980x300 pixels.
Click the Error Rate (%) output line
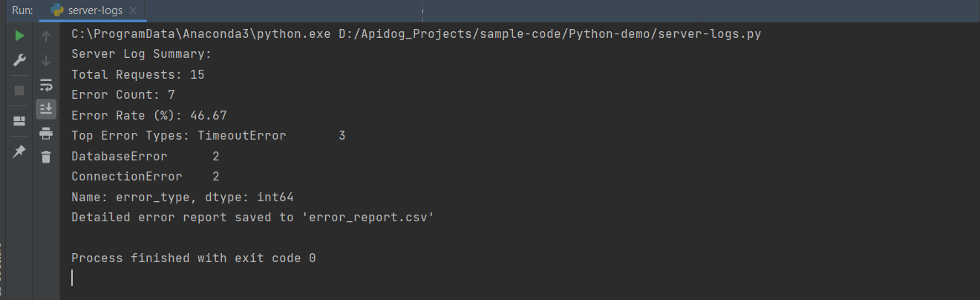(x=148, y=115)
